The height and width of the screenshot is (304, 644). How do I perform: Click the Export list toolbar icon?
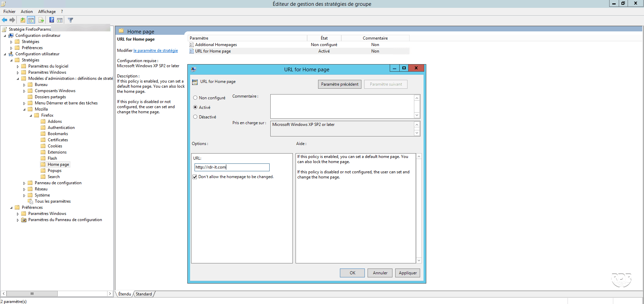41,20
